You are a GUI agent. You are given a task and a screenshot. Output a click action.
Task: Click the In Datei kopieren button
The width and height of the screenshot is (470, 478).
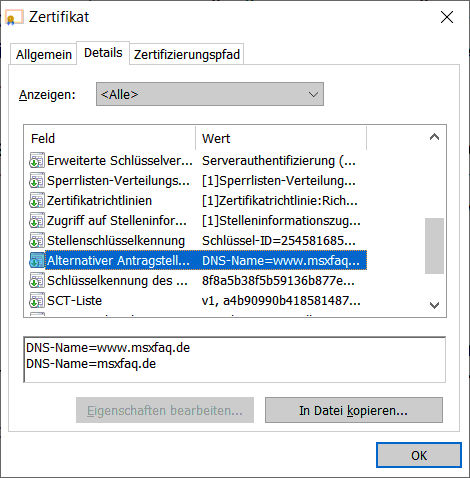[354, 410]
